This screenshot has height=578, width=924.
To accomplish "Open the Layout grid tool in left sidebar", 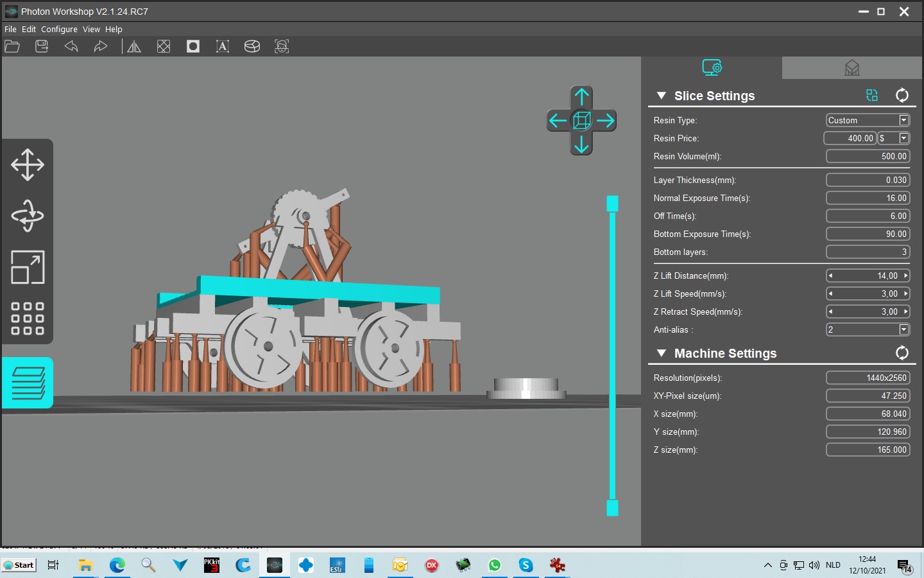I will 28,319.
